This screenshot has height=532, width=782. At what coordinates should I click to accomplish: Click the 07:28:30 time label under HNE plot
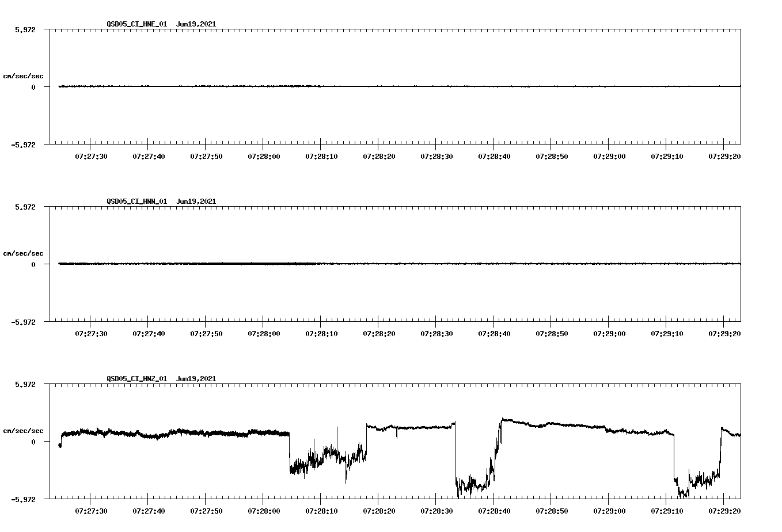(x=436, y=156)
